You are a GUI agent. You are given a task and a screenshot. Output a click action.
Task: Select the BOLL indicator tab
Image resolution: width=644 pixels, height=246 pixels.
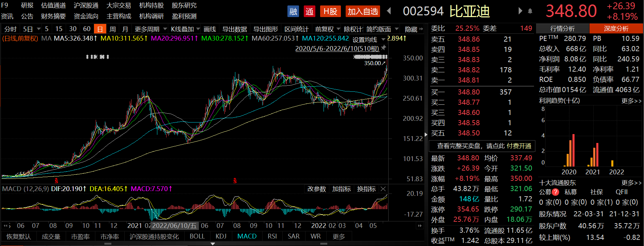pyautogui.click(x=197, y=236)
